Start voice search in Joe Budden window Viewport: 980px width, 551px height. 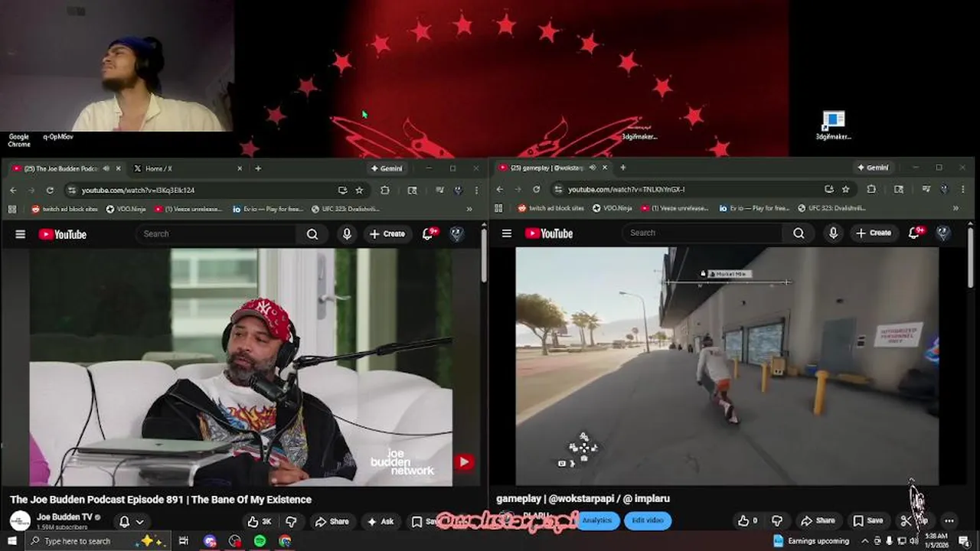point(347,234)
